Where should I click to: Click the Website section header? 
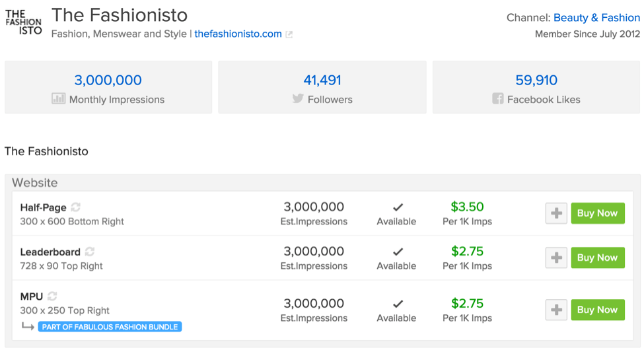pos(35,183)
